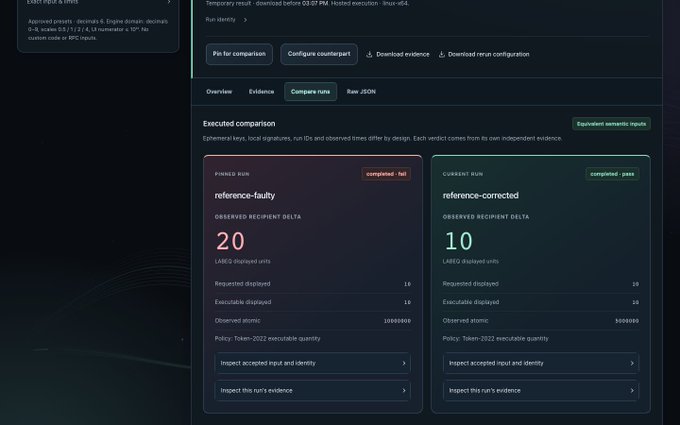This screenshot has width=680, height=425.
Task: Click the Temporary result download notice
Action: tap(307, 3)
